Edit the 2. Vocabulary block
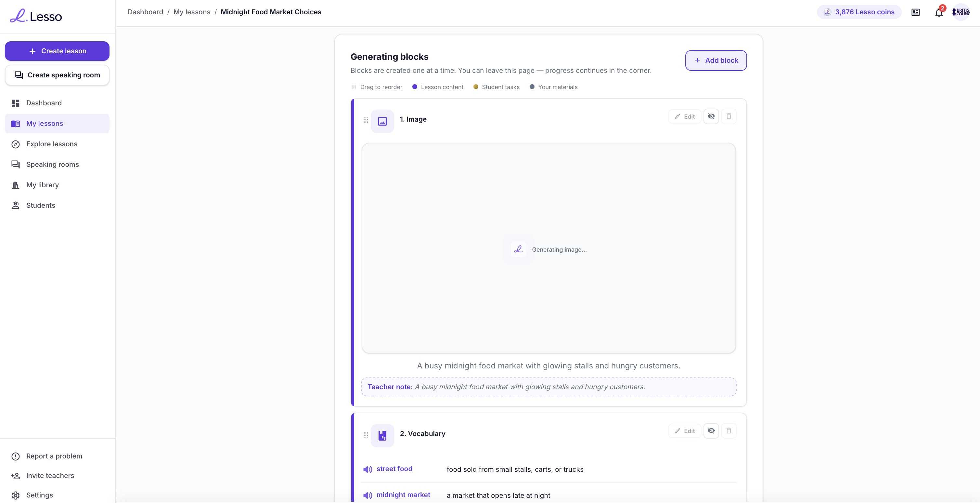Screen dimensions: 980x503 (685, 431)
